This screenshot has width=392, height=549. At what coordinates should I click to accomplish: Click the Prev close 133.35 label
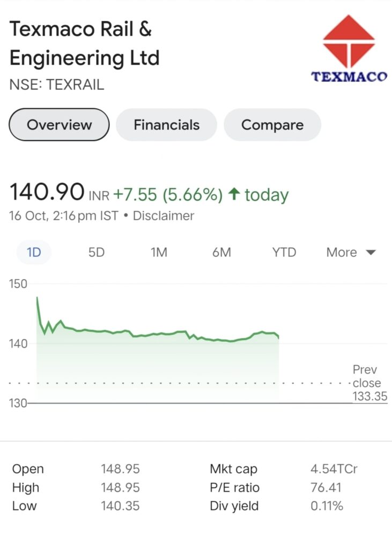pos(369,383)
